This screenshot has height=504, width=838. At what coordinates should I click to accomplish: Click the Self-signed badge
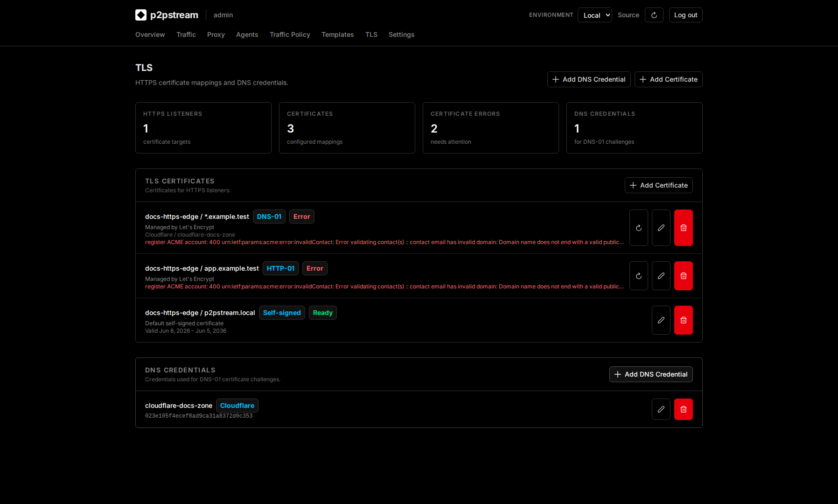282,313
